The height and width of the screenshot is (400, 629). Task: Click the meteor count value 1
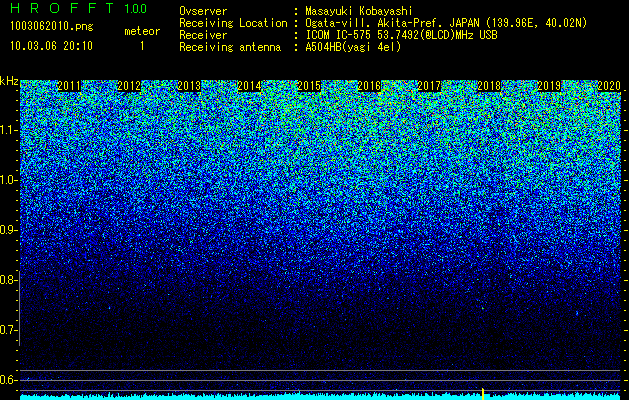point(142,46)
